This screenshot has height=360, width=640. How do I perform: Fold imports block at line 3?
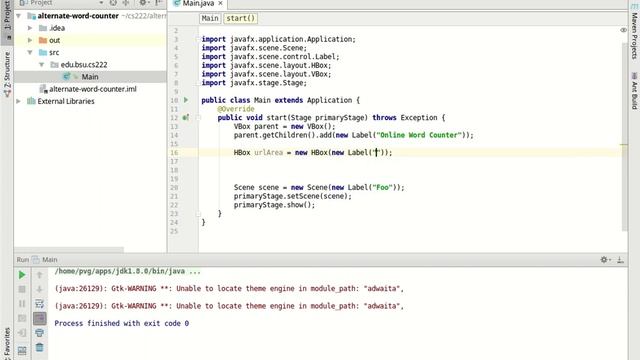pos(198,39)
